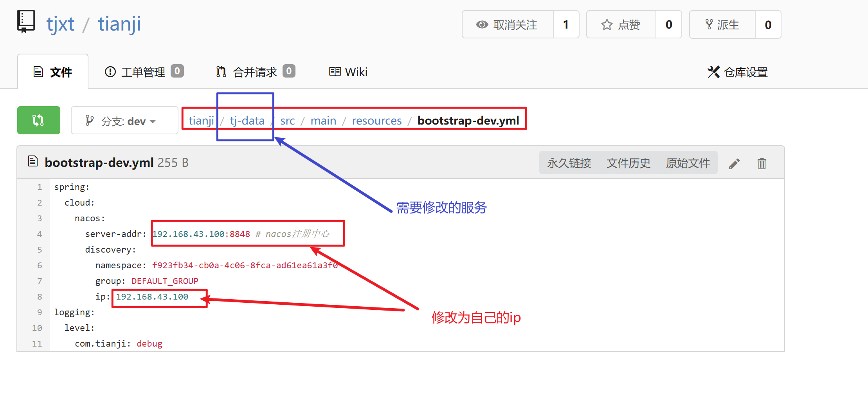868x403 pixels.
Task: Open the tjxt owner link
Action: click(60, 24)
